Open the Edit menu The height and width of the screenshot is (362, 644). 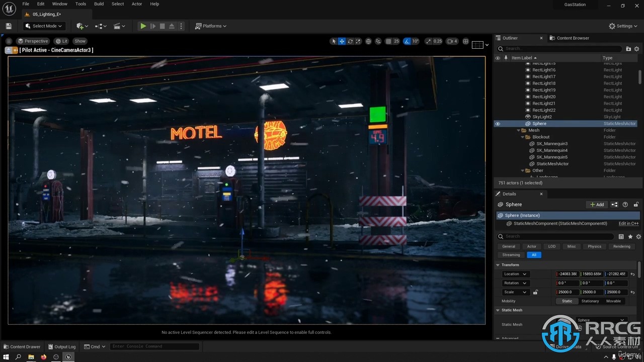coord(41,4)
